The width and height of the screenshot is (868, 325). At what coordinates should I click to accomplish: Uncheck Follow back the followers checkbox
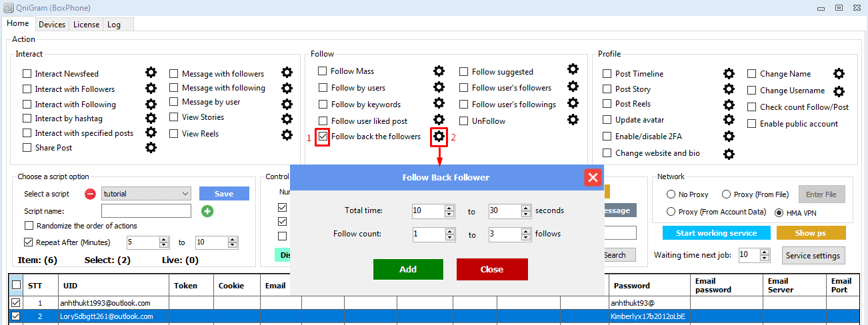323,137
